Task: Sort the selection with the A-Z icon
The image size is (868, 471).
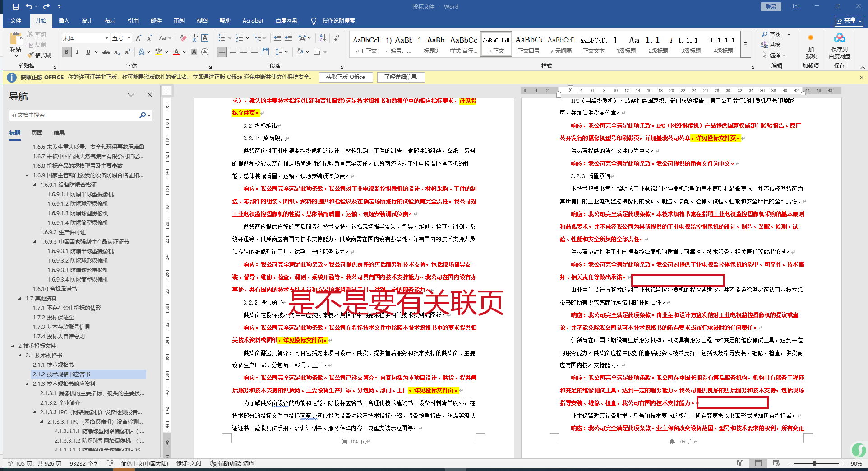Action: pos(323,38)
